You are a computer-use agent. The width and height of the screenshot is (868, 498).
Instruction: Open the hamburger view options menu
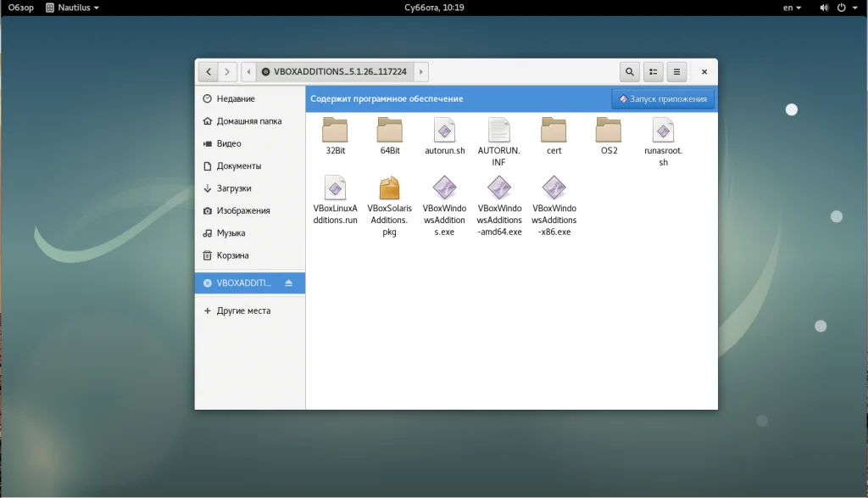click(x=676, y=72)
